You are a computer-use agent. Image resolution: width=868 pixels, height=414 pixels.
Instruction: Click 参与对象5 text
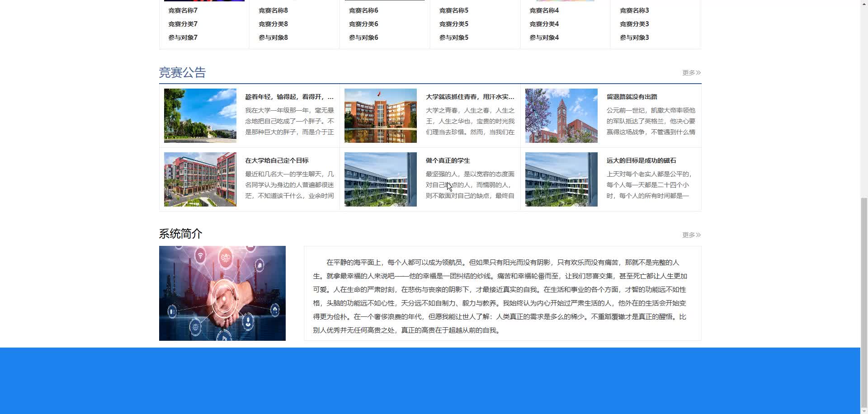coord(454,38)
